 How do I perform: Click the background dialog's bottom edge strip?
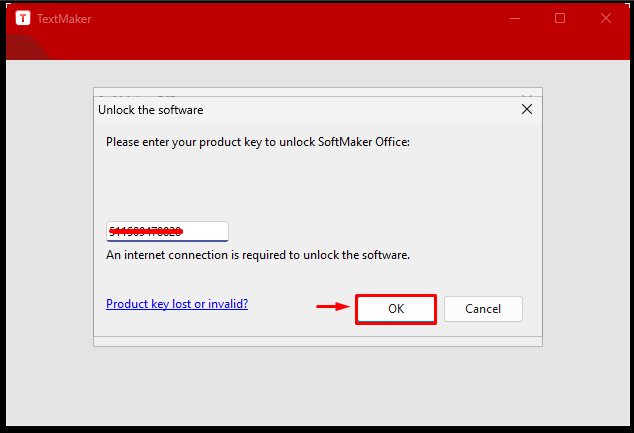318,342
